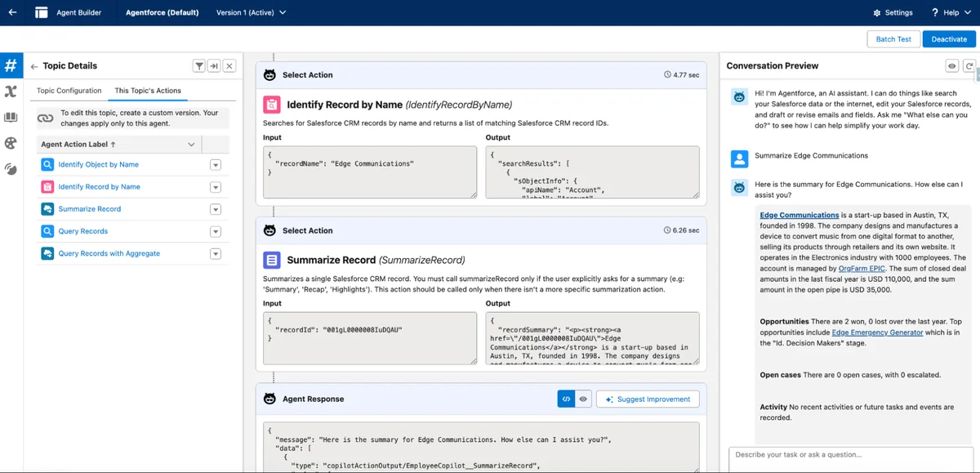Open the signal/events icon in left sidebar
Image resolution: width=980 pixels, height=473 pixels.
pos(11,169)
